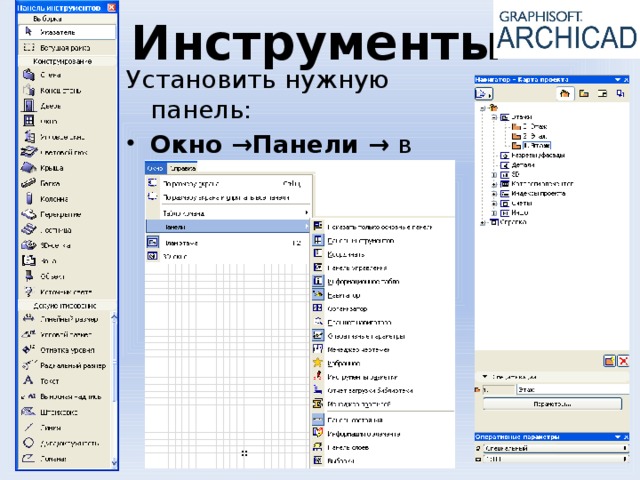Collapse the Этажи node in Navigator tree
Image resolution: width=640 pixels, height=480 pixels.
pos(494,117)
